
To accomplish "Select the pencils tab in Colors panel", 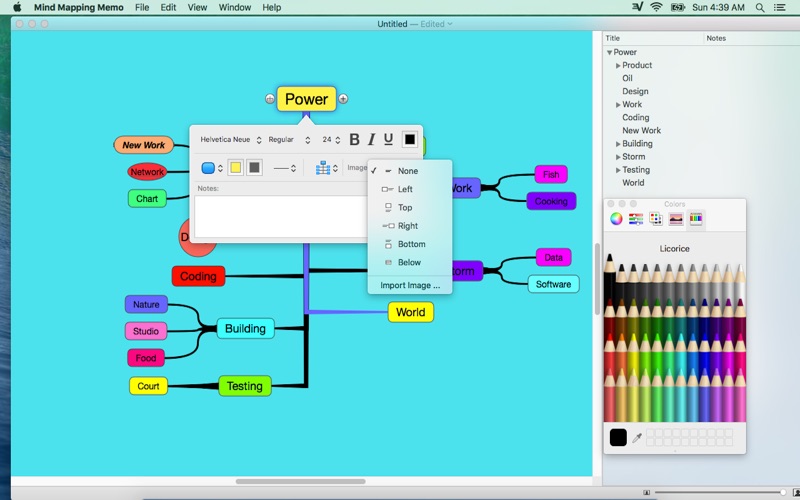I will pyautogui.click(x=696, y=219).
